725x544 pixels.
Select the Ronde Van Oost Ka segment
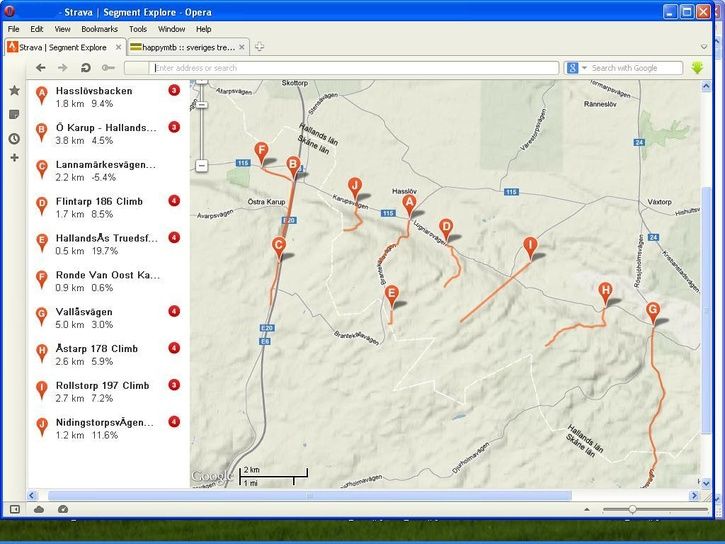[x=108, y=281]
